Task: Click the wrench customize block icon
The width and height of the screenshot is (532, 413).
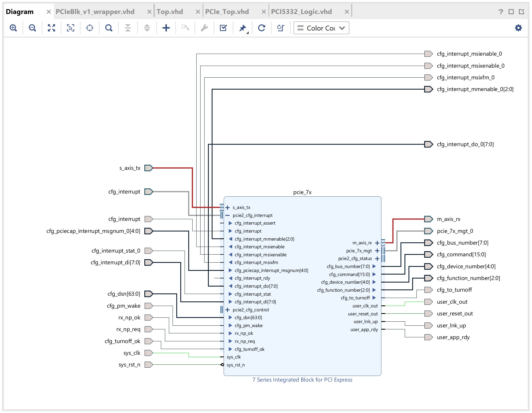Action: tap(204, 28)
